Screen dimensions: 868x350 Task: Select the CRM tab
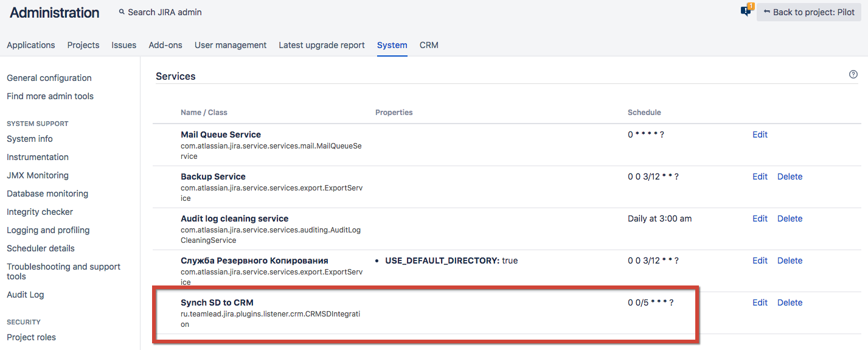[x=429, y=45]
